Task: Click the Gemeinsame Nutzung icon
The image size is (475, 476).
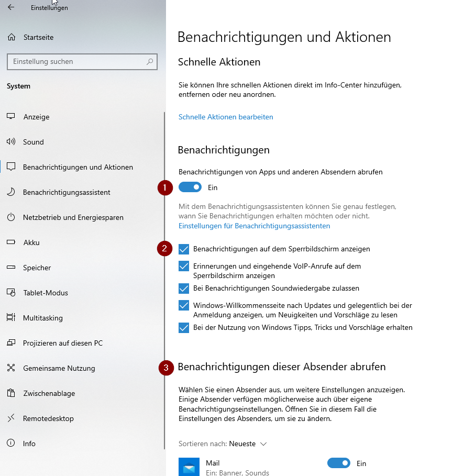Action: [11, 368]
